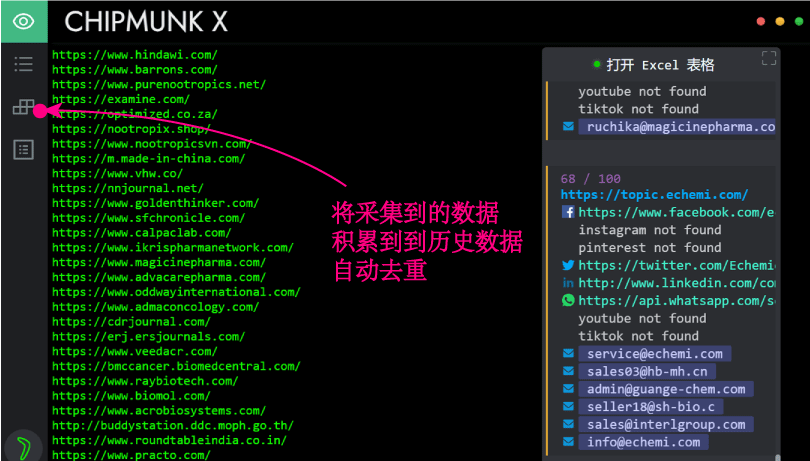The width and height of the screenshot is (810, 461).
Task: Select email tag admin@guange-chem.com
Action: coord(666,389)
